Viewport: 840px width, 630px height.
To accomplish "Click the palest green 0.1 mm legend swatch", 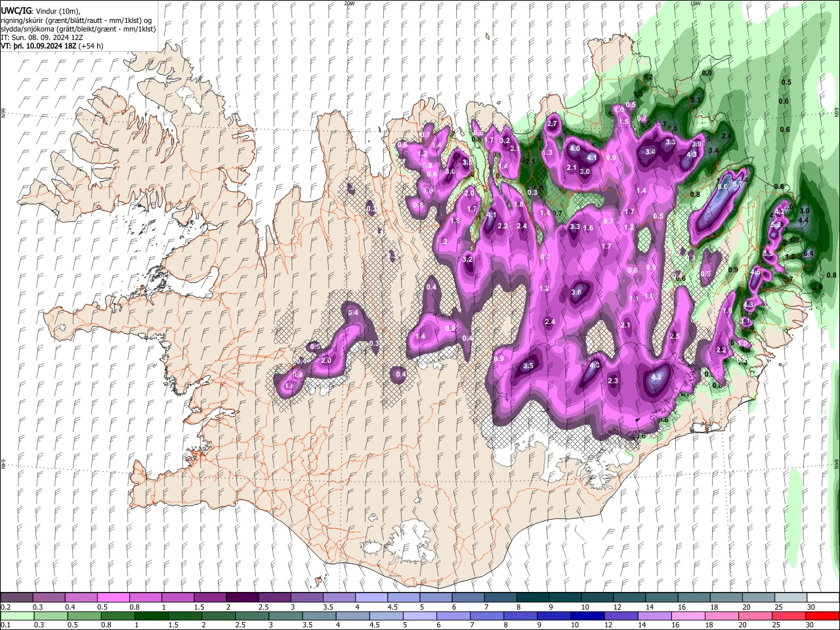I will click(16, 616).
